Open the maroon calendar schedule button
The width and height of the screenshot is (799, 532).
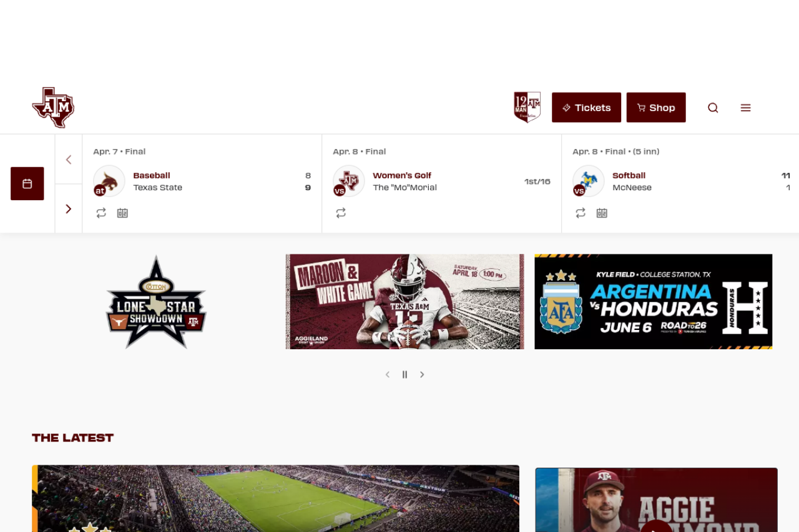click(x=27, y=183)
